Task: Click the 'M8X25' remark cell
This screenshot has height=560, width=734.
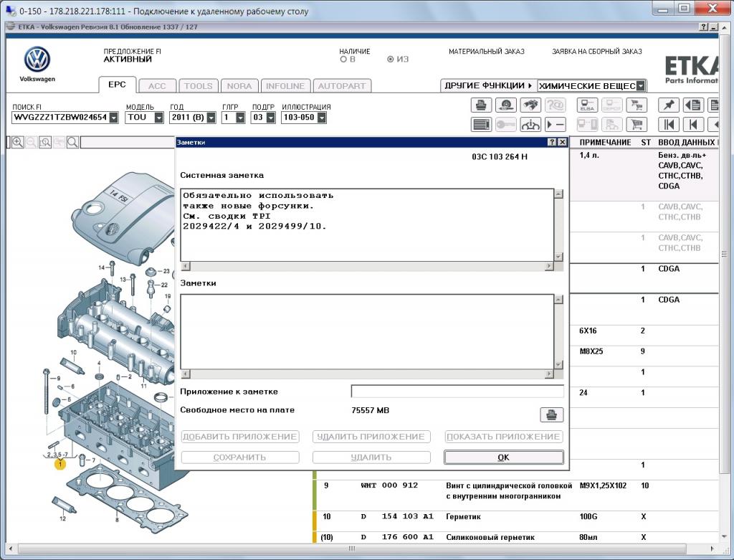Action: [591, 351]
